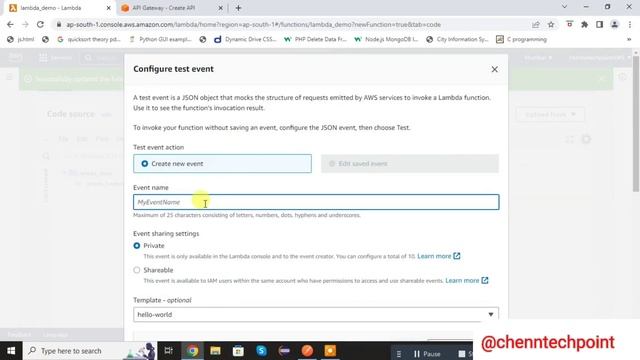Screen dimensions: 640x360
Task: Open Microsoft Store from taskbar
Action: click(x=238, y=351)
